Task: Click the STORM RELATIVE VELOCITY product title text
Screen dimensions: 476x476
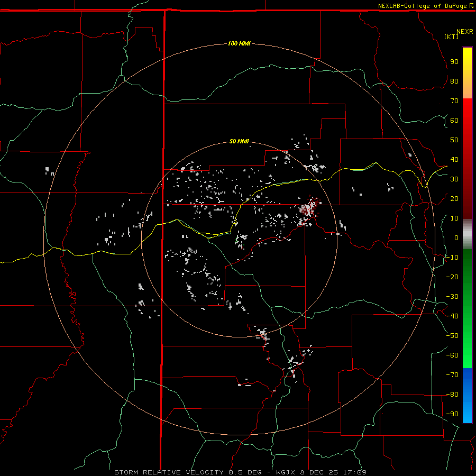Action: (x=169, y=472)
